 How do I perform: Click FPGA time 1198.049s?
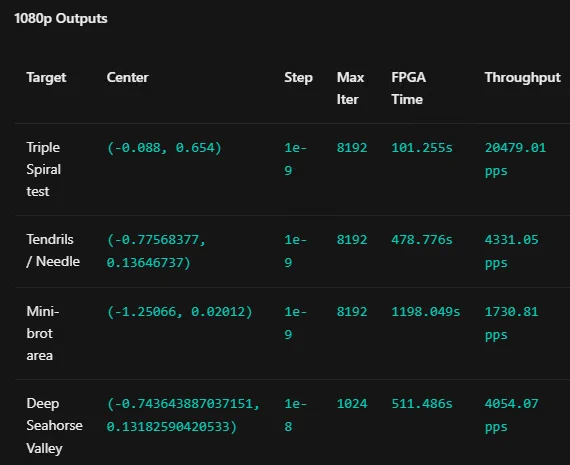pos(426,312)
